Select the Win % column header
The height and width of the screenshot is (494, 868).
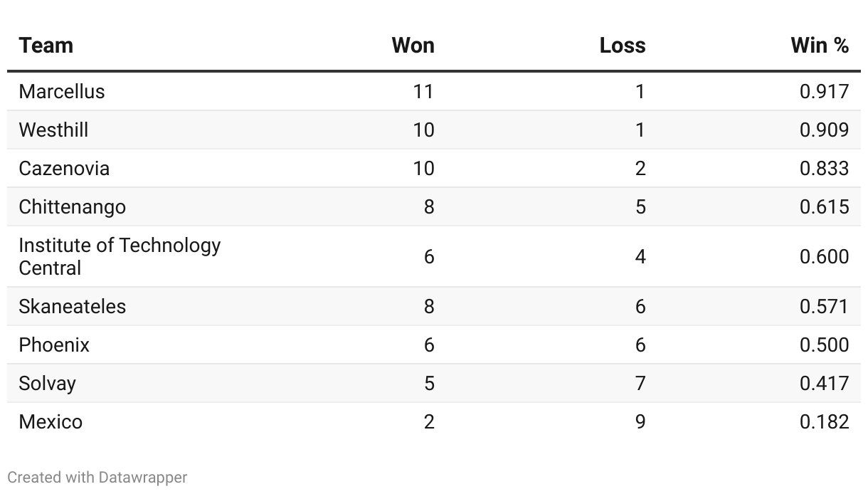tap(820, 46)
